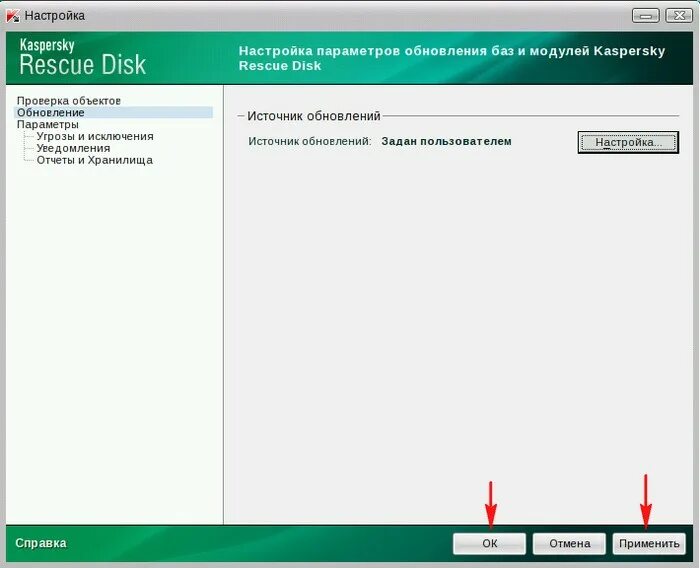Viewport: 700px width, 568px height.
Task: Select Проверка объектов in the sidebar
Action: click(69, 100)
